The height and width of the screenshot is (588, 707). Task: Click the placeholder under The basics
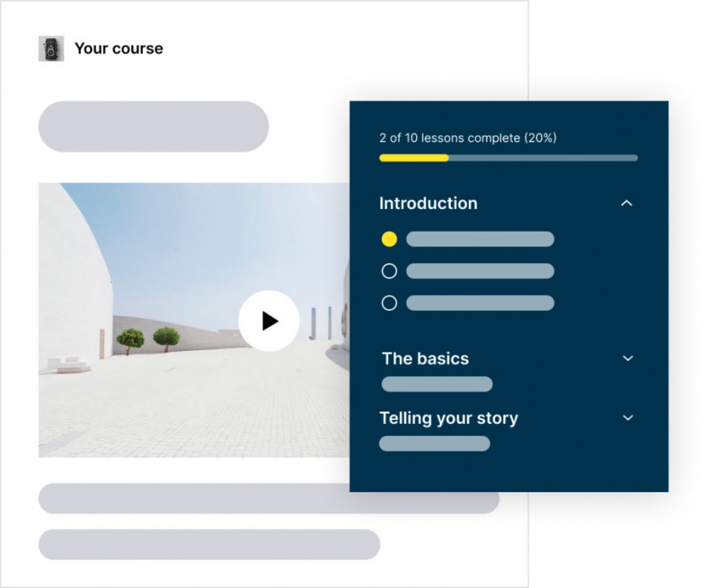click(x=437, y=384)
